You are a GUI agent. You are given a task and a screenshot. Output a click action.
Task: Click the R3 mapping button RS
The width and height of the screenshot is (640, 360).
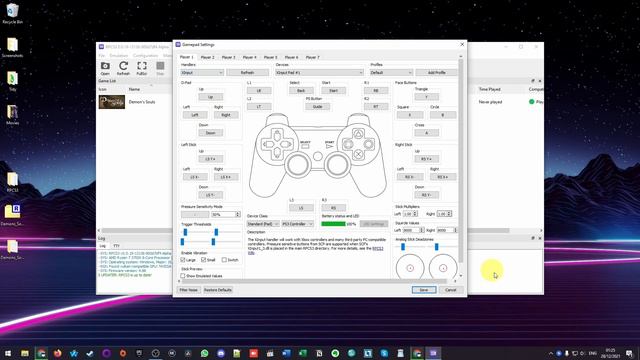pos(333,208)
